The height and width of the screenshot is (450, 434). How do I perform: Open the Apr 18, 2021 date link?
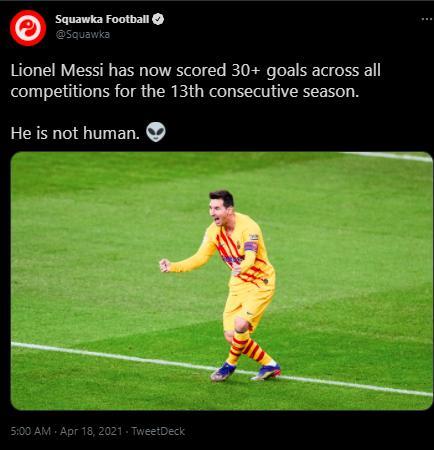click(91, 431)
